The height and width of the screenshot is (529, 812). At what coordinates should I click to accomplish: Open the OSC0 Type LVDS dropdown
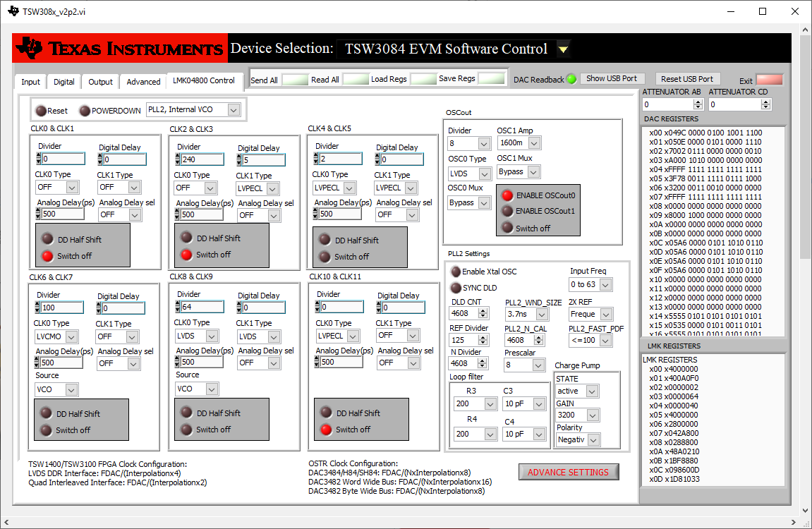click(x=484, y=174)
